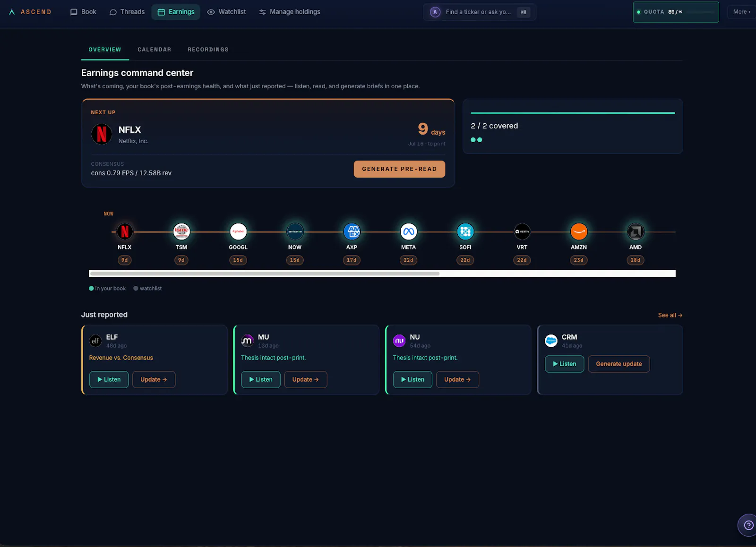This screenshot has width=756, height=547.
Task: Switch to the Overview tab
Action: (105, 50)
